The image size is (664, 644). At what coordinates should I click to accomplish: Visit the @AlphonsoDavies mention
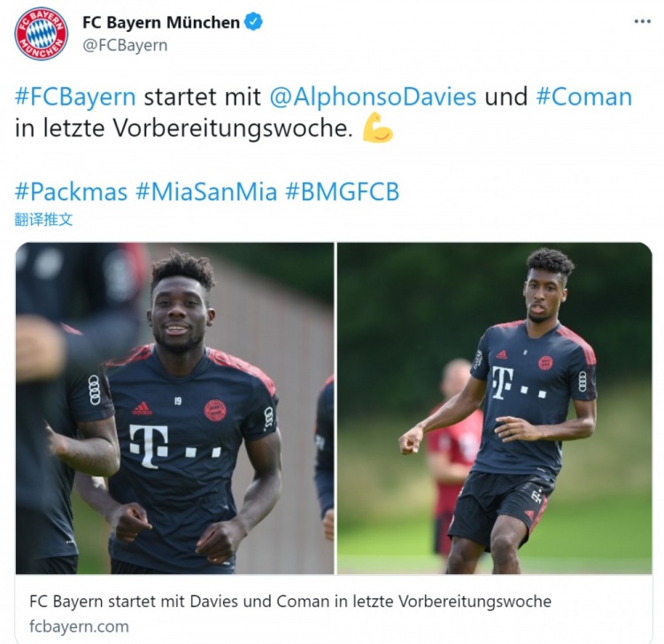tap(373, 97)
